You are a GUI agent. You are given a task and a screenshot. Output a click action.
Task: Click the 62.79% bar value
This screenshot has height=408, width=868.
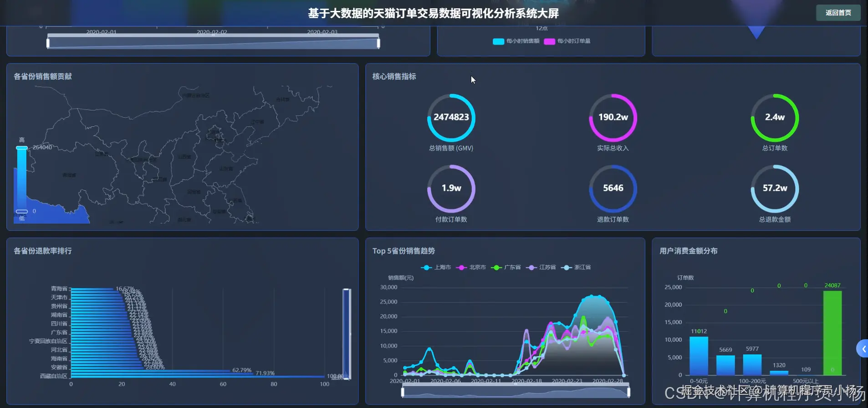[242, 370]
